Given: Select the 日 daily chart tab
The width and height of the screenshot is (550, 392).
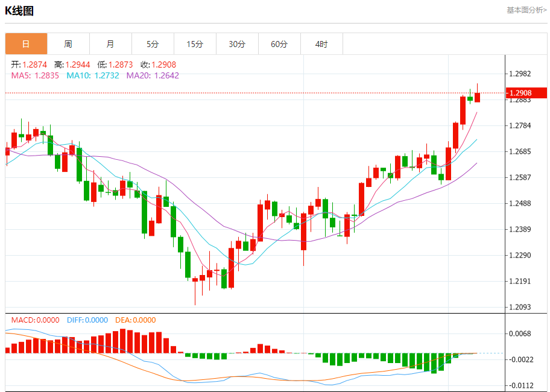Looking at the screenshot, I should [27, 44].
